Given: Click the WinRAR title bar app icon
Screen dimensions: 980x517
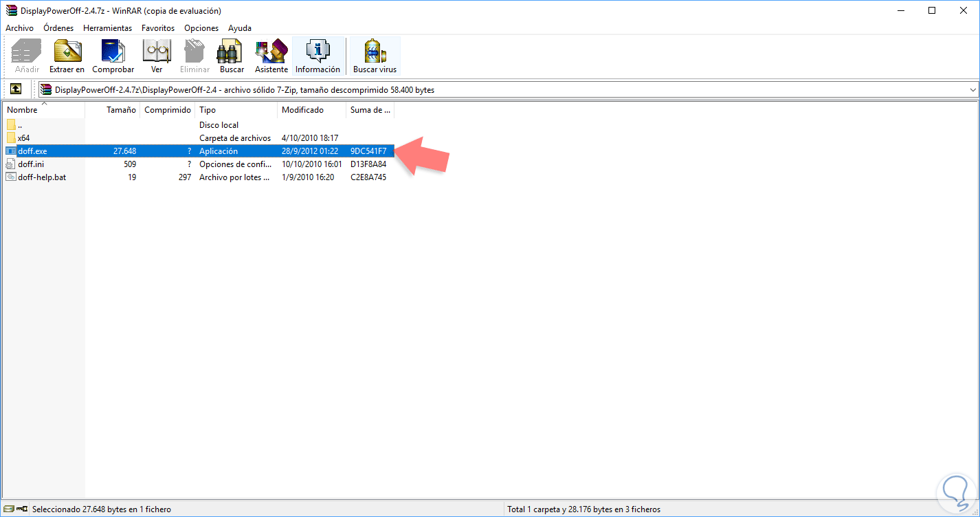Looking at the screenshot, I should 11,10.
